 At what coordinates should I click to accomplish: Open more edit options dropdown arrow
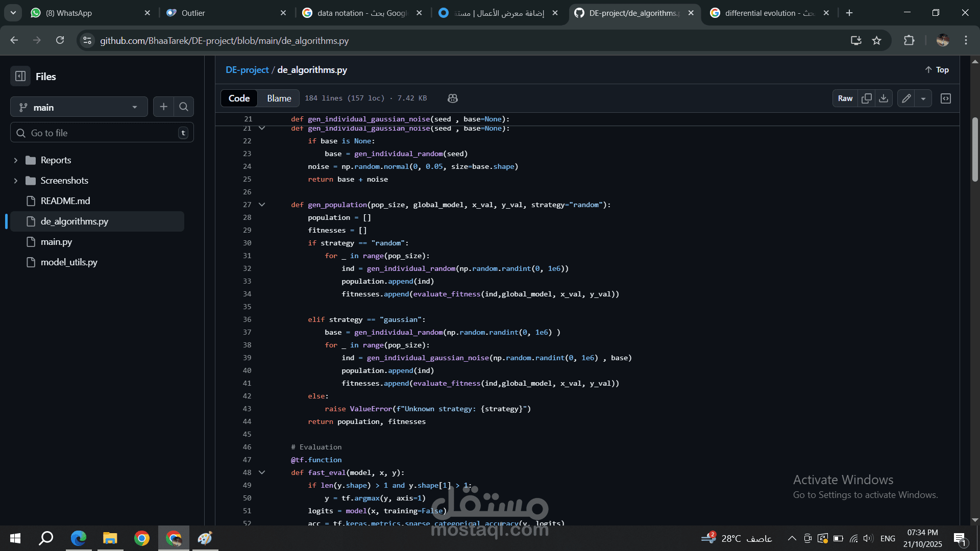923,98
